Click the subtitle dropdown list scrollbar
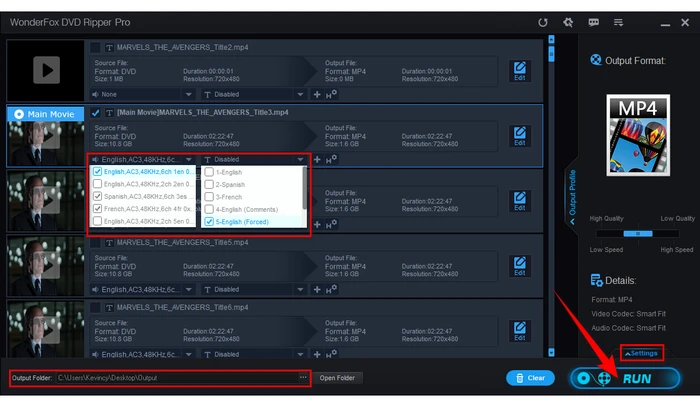This screenshot has height=407, width=700. pos(305,188)
